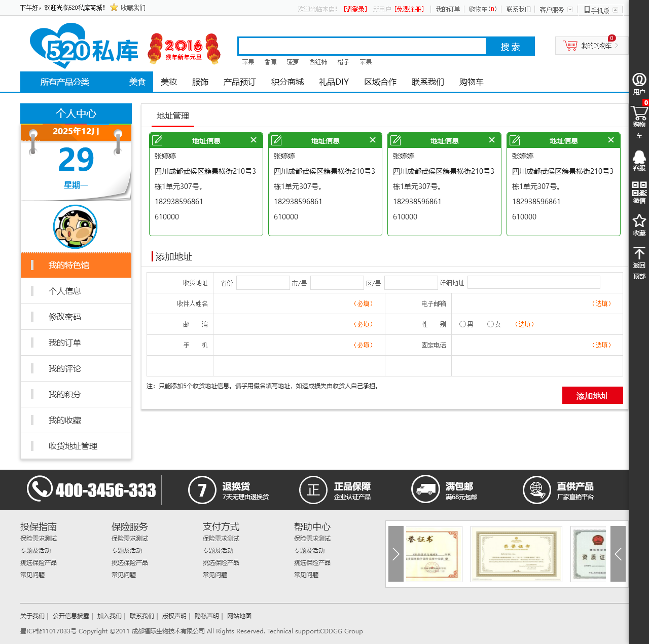Expand 我的购物车 cart panel

click(x=591, y=46)
